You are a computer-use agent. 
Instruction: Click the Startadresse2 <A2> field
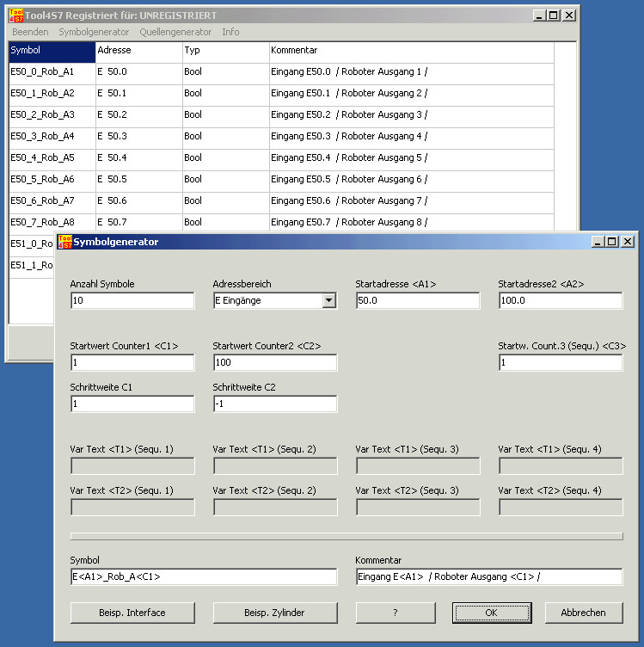pyautogui.click(x=560, y=300)
